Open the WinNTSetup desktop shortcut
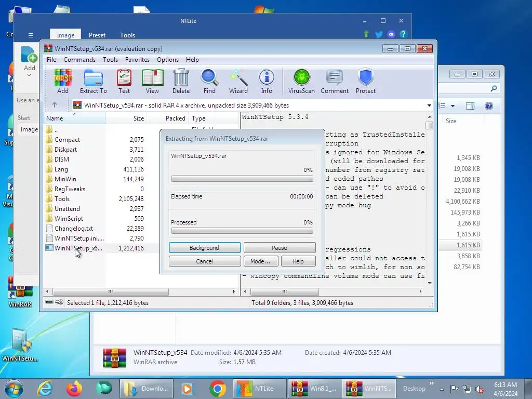 coord(20,345)
